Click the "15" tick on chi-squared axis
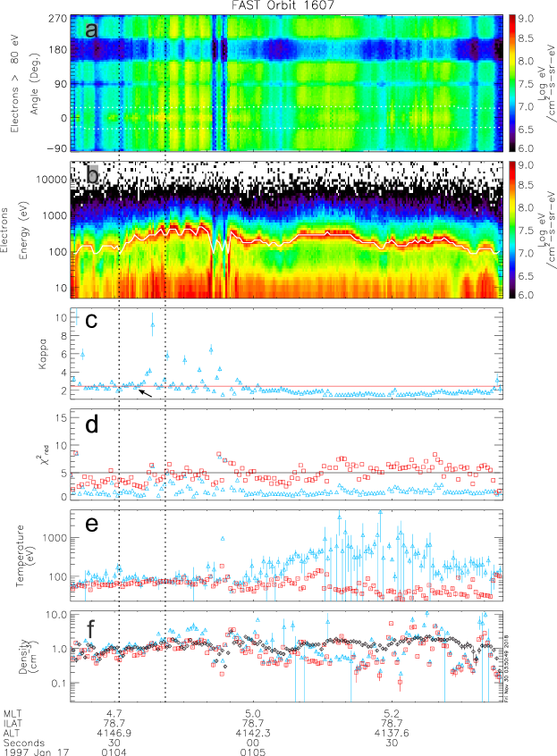This screenshot has height=756, width=557. coord(62,417)
